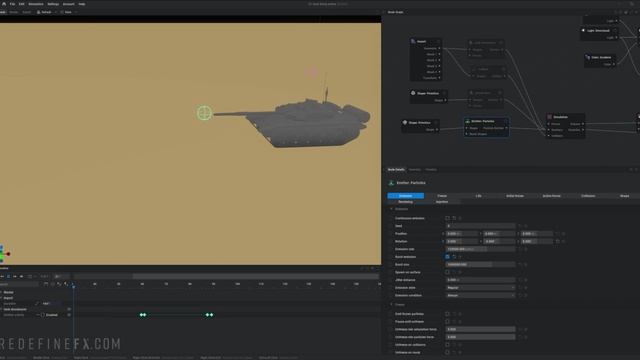640x360 pixels.
Task: Click the Emitter Particles header icon in details
Action: pos(391,183)
